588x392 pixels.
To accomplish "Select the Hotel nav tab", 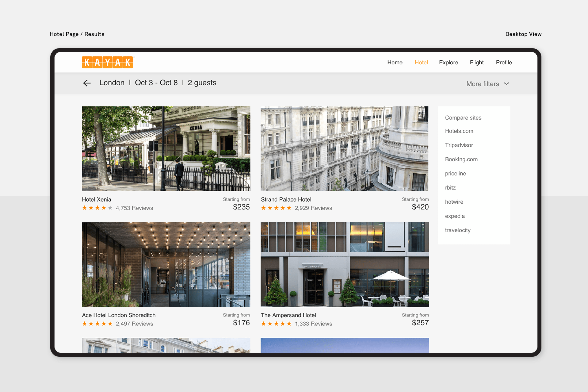I will pyautogui.click(x=421, y=63).
